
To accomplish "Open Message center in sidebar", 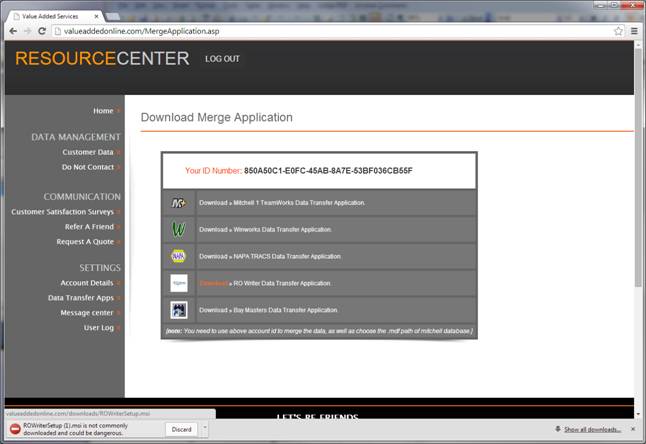I will (87, 313).
